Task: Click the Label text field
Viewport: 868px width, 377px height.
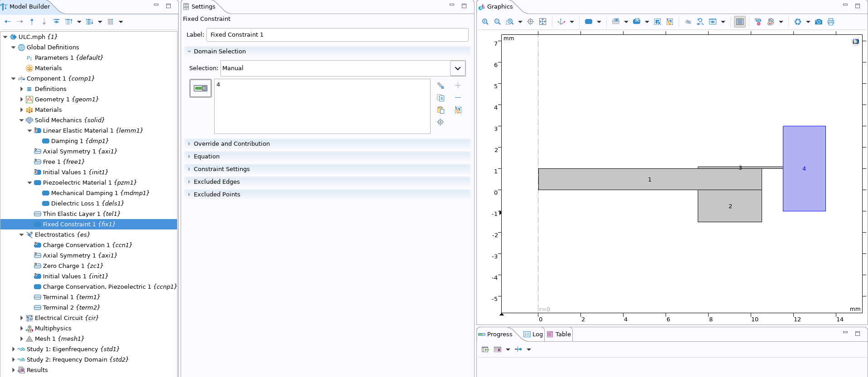Action: point(337,35)
